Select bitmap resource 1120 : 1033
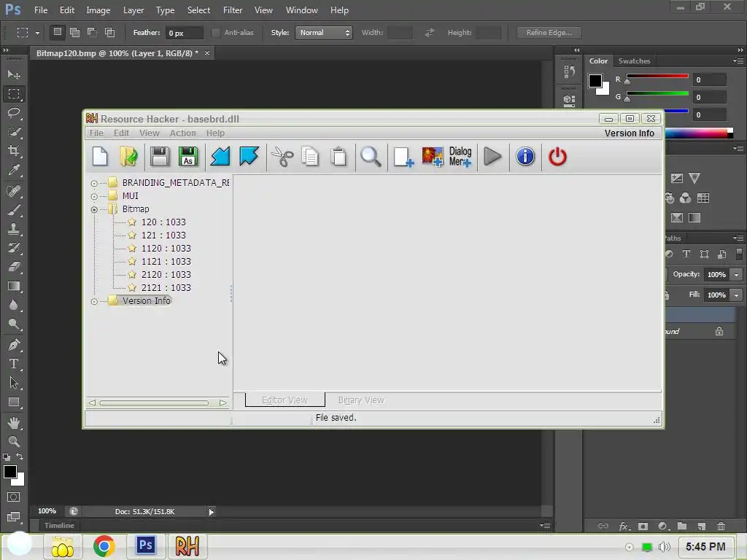 click(166, 248)
